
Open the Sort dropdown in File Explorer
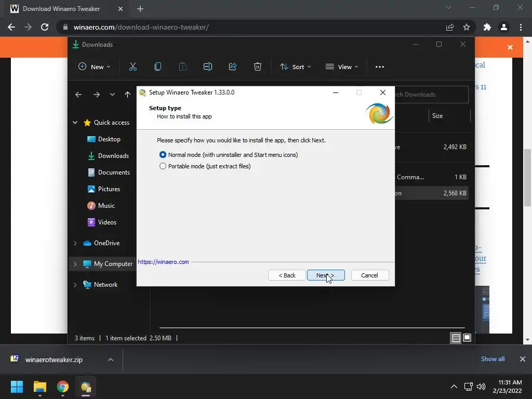coord(295,67)
